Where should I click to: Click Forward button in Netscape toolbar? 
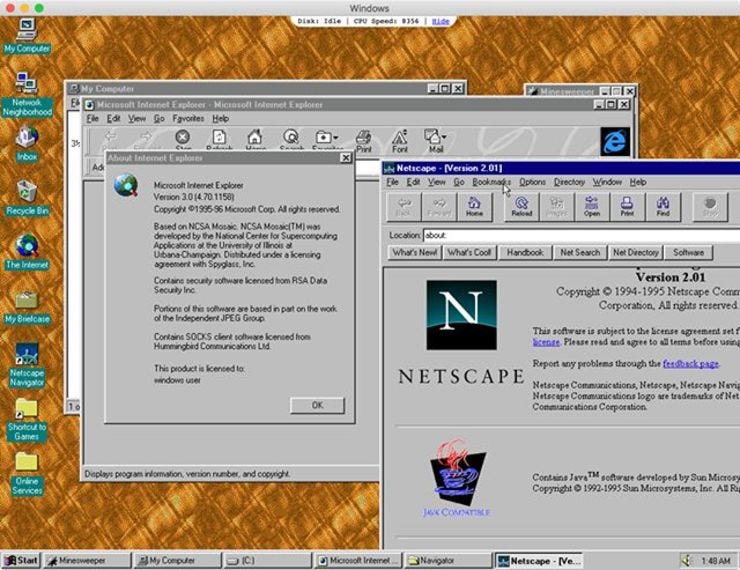pyautogui.click(x=439, y=207)
